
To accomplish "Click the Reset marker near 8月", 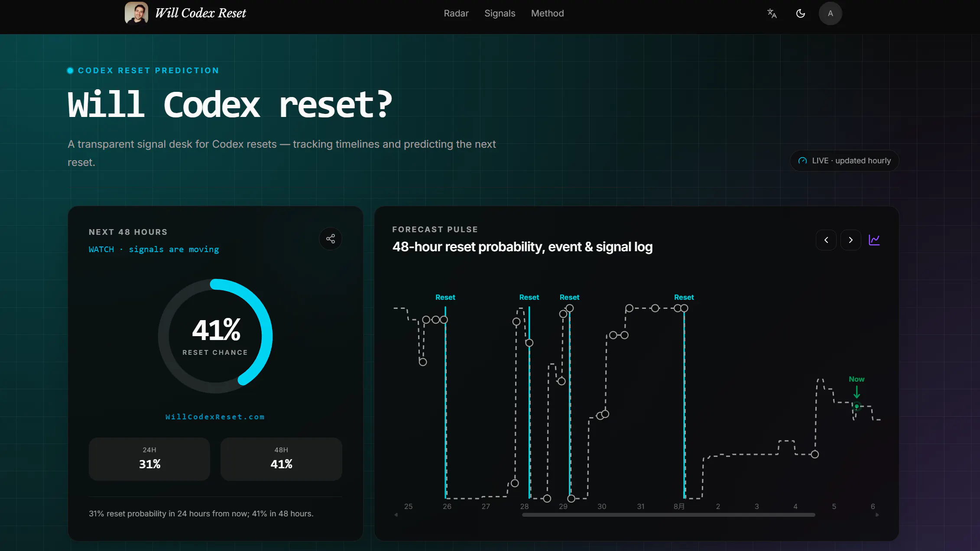I will coord(684,297).
